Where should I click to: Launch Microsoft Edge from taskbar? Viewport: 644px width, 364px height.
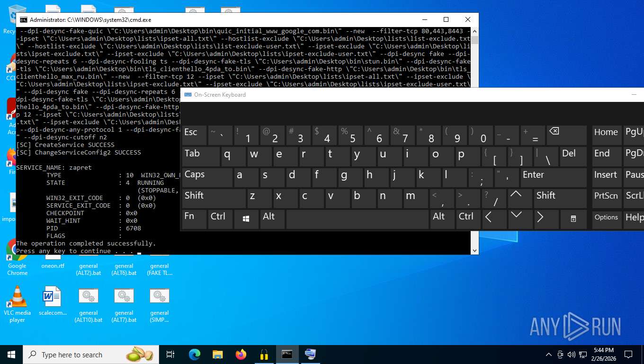(x=195, y=355)
